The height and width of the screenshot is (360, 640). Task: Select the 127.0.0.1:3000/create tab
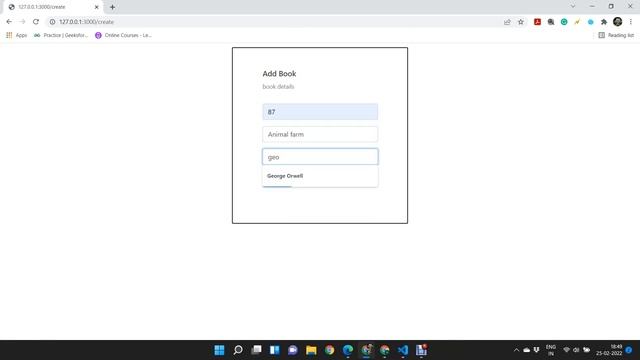click(52, 7)
